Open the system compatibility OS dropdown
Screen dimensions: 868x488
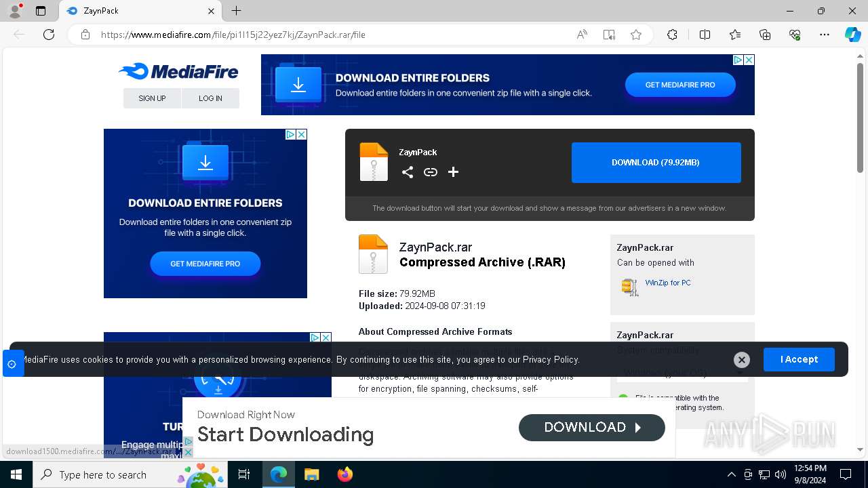[x=682, y=373]
